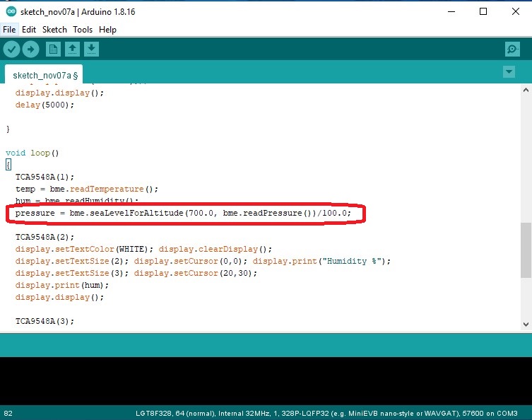Click the Verify sketch checkmark icon

(x=11, y=49)
